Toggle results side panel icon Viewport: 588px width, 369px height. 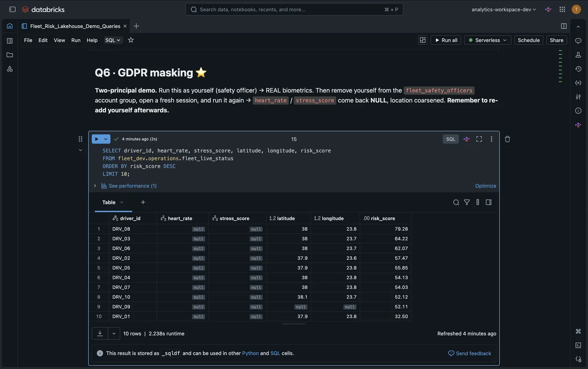[488, 203]
